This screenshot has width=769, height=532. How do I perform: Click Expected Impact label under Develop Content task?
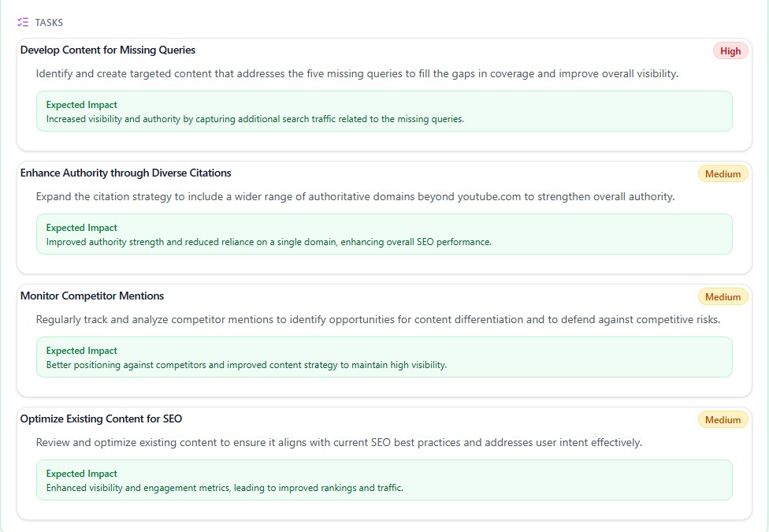[81, 105]
